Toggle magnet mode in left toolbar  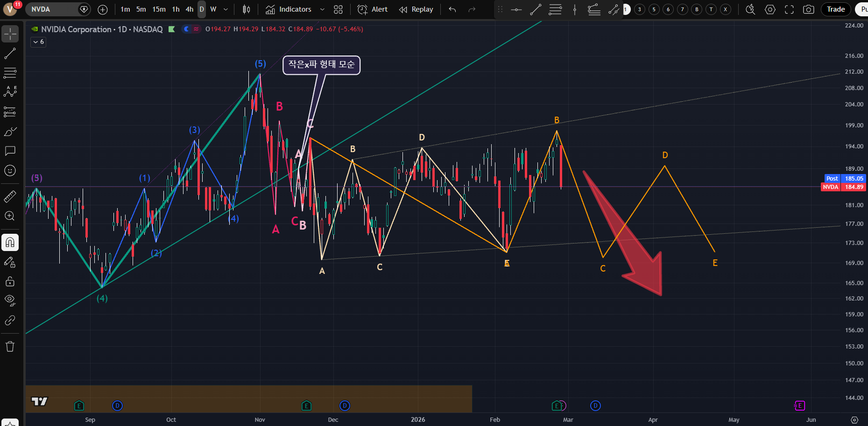10,242
